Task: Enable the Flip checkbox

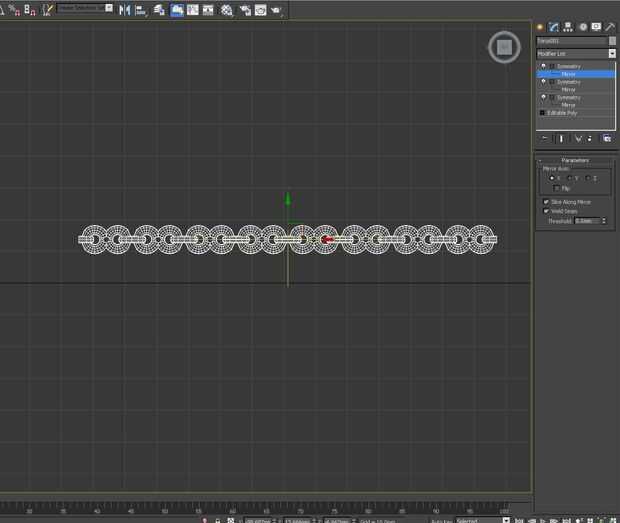Action: pos(557,188)
